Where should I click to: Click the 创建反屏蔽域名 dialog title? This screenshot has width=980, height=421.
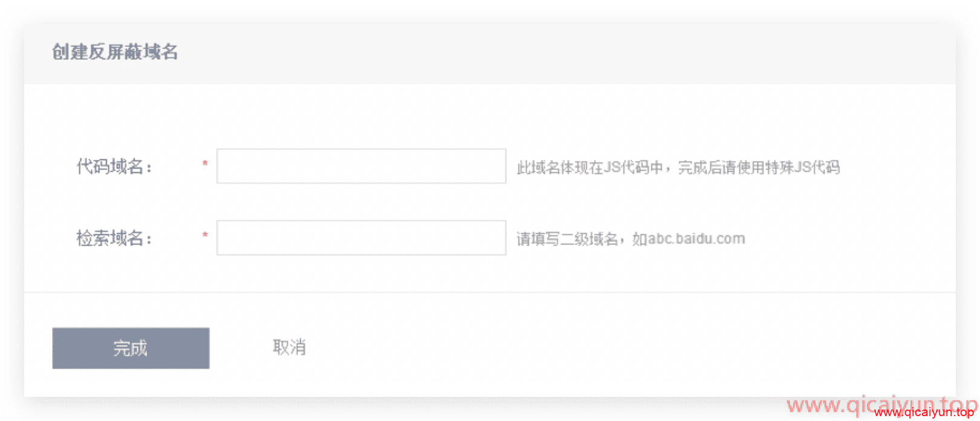[115, 52]
